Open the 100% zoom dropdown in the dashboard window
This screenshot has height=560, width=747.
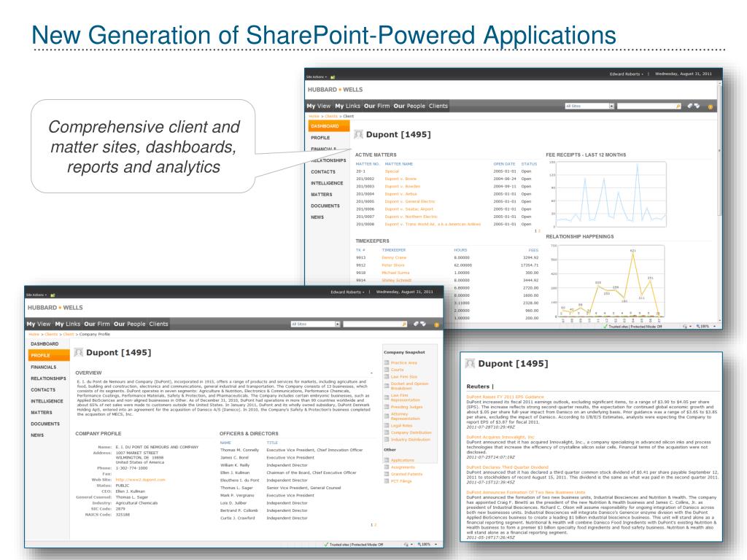coord(714,326)
